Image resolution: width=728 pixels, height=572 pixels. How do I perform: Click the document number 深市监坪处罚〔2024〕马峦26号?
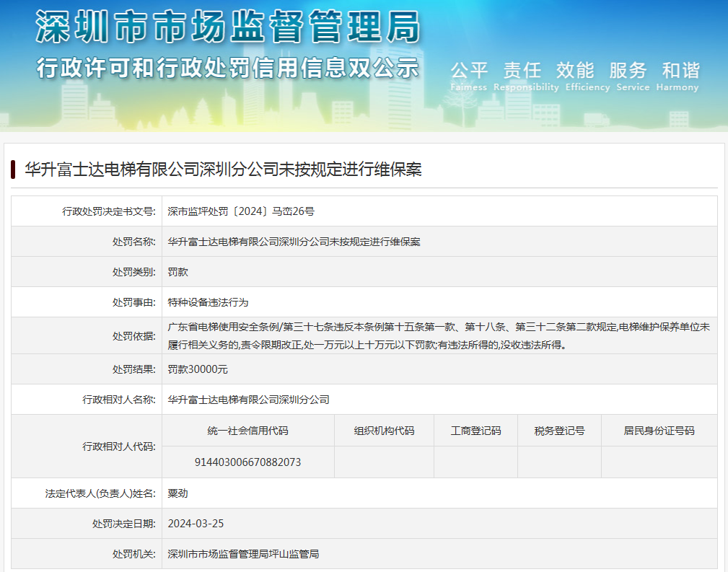click(241, 212)
